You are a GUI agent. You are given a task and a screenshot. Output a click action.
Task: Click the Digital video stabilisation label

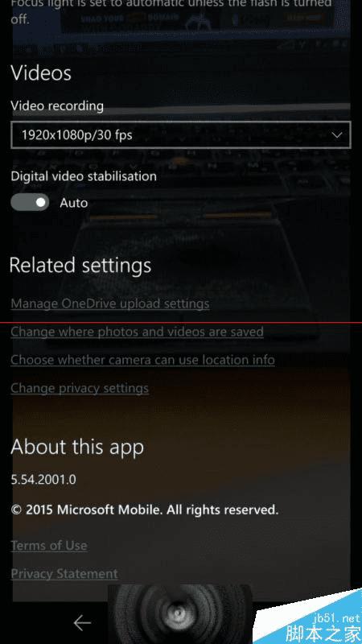coord(84,176)
